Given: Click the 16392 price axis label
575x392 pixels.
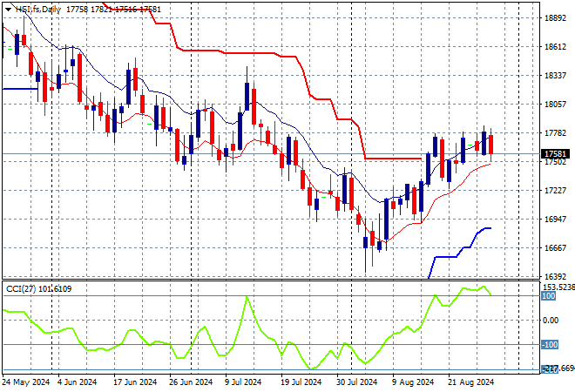Looking at the screenshot, I should pyautogui.click(x=555, y=276).
